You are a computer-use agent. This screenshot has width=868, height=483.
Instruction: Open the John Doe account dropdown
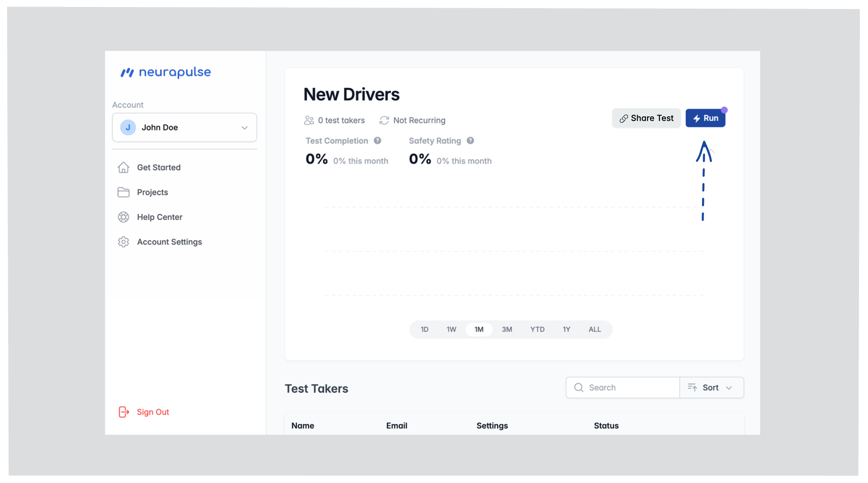[184, 127]
